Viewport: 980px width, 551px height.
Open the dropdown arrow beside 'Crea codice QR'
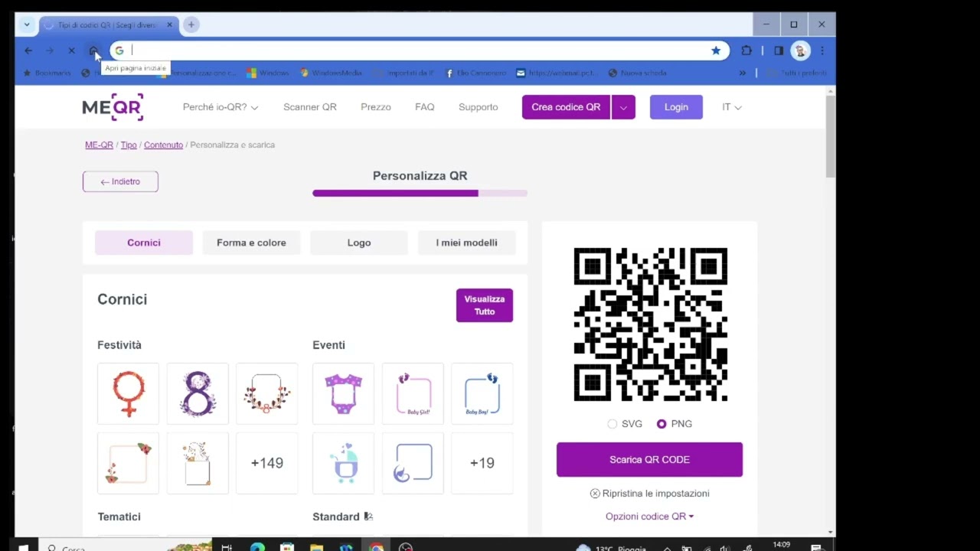click(623, 107)
